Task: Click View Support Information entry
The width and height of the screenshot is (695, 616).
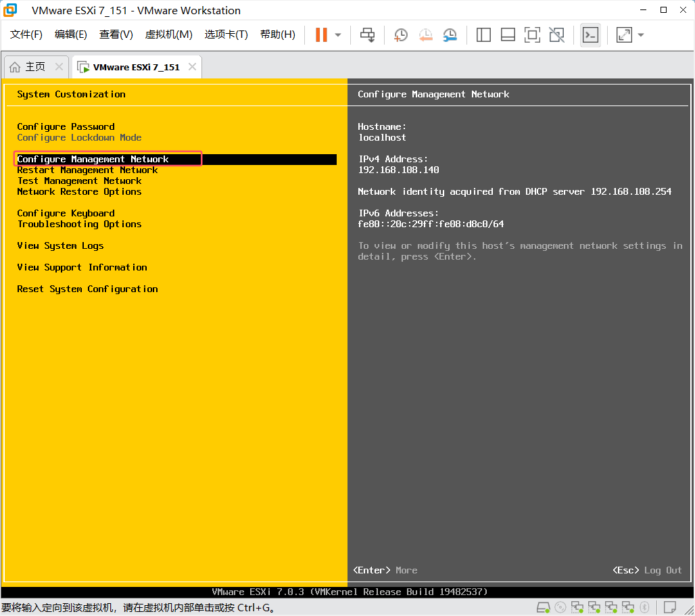Action: (82, 268)
